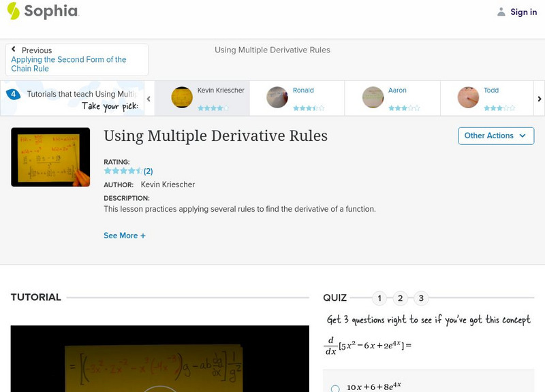545x392 pixels.
Task: Select Kevin Kriescher's tutorial card
Action: [201, 97]
